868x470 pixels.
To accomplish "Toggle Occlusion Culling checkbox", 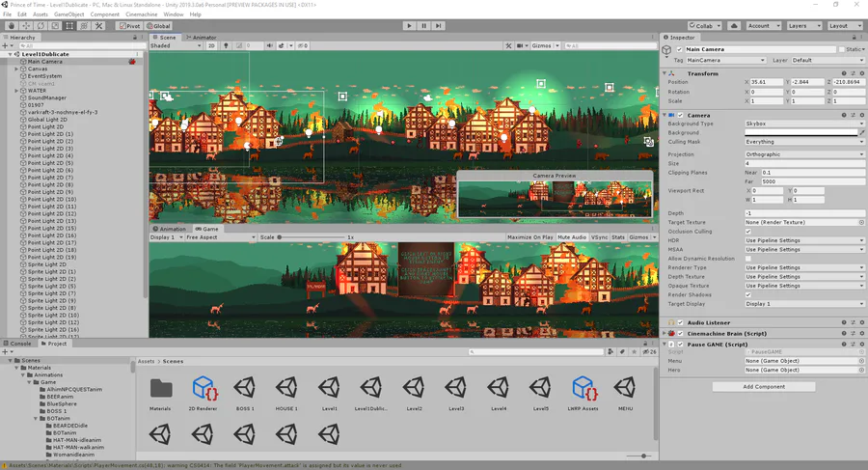I will point(748,232).
